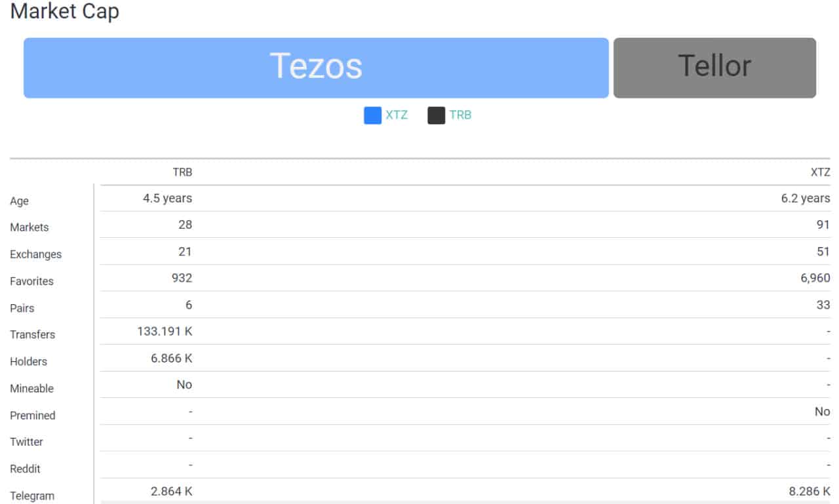Screen dimensions: 839x504
Task: Click the XTZ column header
Action: click(819, 172)
